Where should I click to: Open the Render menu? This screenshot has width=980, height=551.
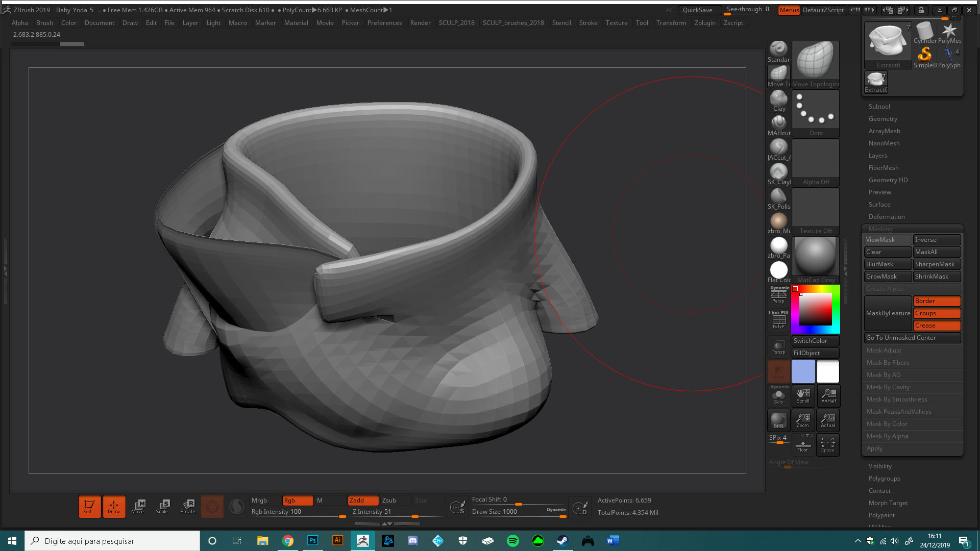pyautogui.click(x=420, y=22)
